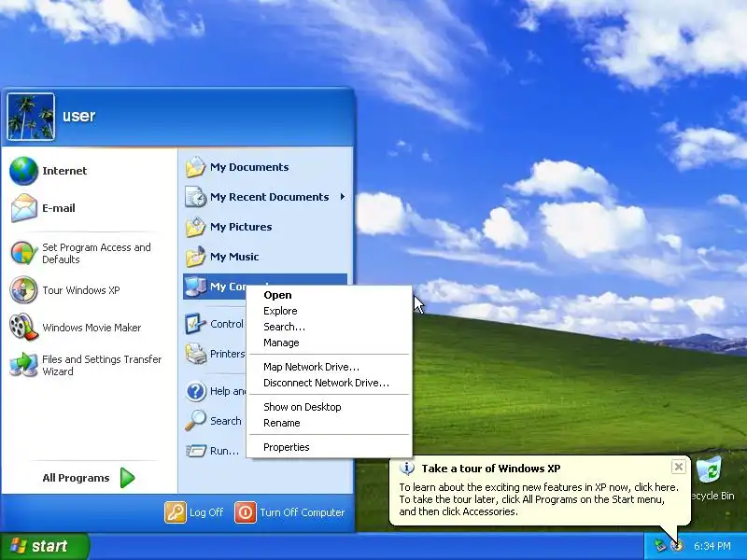Launch Files and Settings Transfer Wizard icon

coord(23,365)
